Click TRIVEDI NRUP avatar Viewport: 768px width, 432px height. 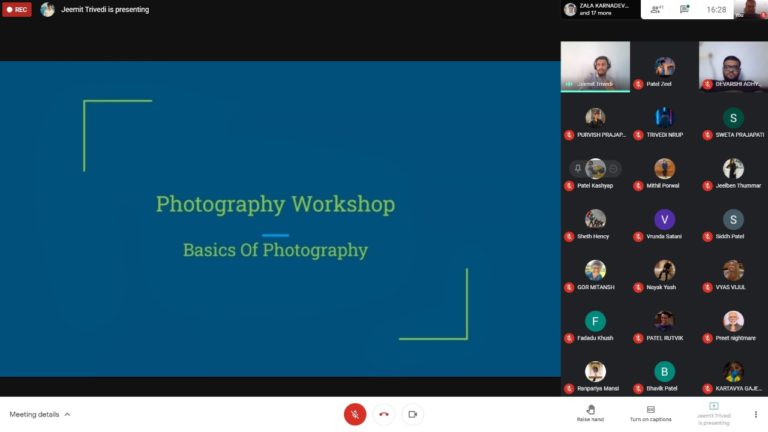click(665, 118)
